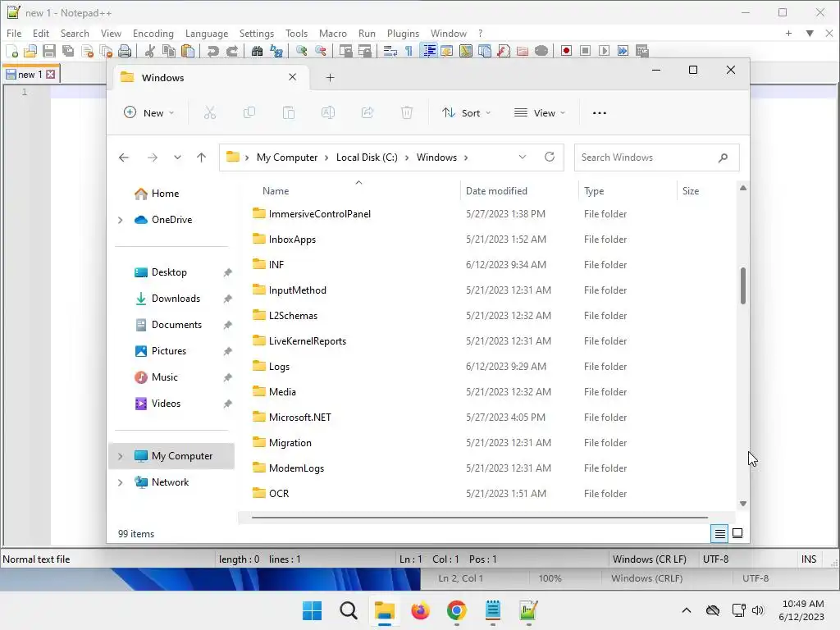Open Function List icon in Notepad++
Screen dimensions: 840x630
tap(503, 51)
